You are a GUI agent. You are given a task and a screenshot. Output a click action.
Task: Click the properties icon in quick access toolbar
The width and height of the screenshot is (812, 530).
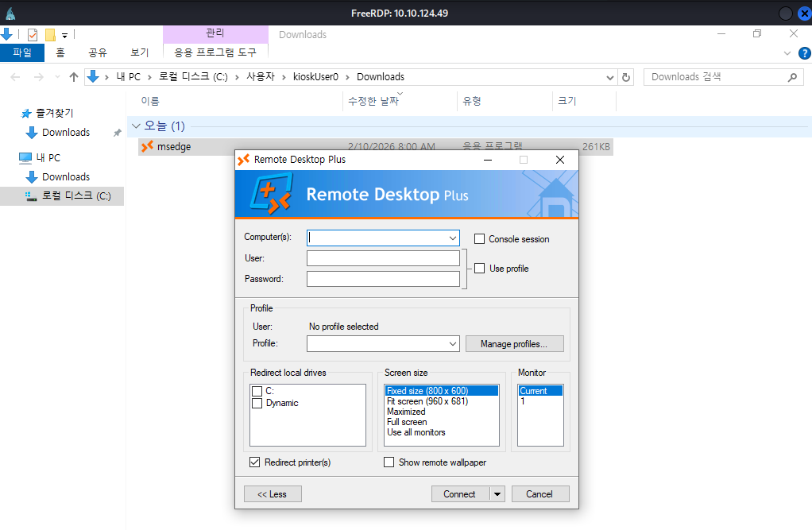tap(33, 35)
